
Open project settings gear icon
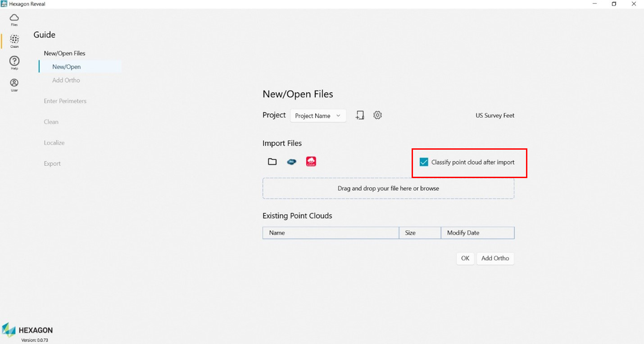click(377, 115)
